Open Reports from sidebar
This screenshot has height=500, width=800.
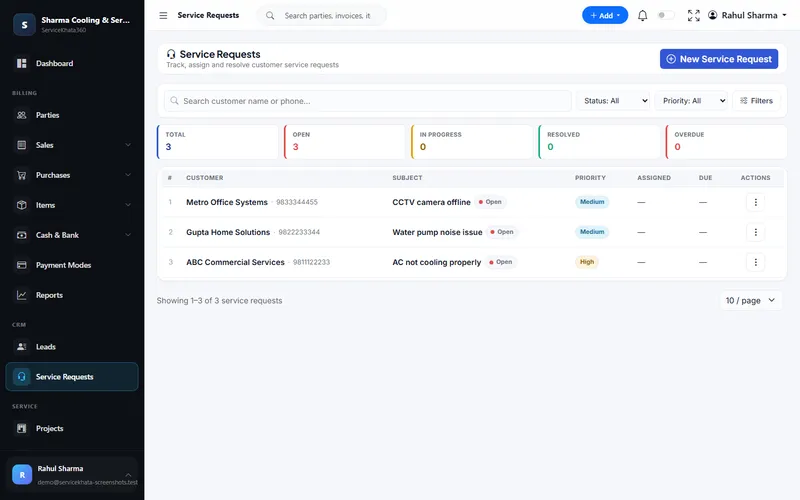(x=72, y=295)
